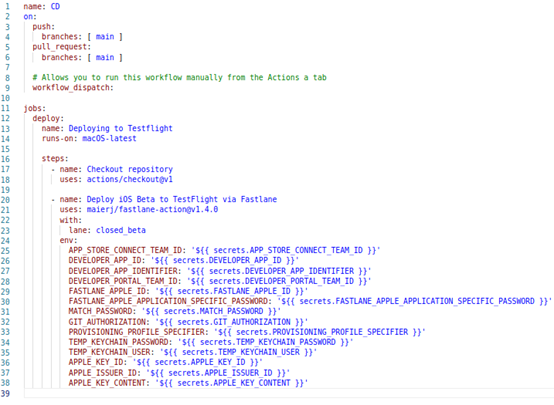Click the 'workflow_dispatch:' key

(x=73, y=88)
